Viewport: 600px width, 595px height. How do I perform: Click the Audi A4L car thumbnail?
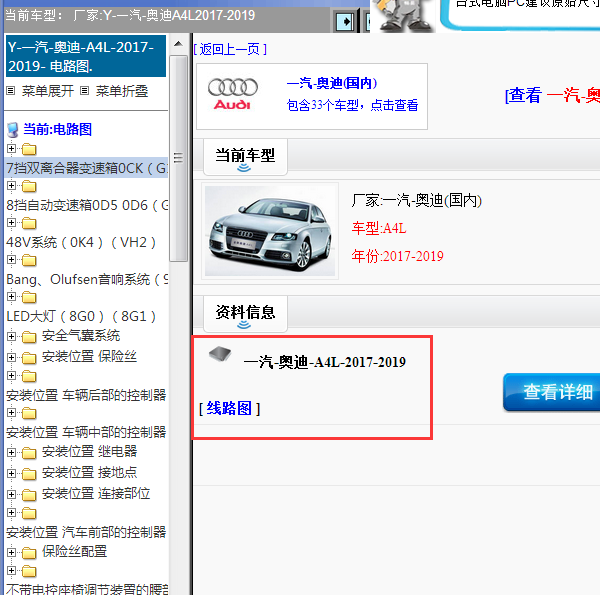tap(270, 231)
